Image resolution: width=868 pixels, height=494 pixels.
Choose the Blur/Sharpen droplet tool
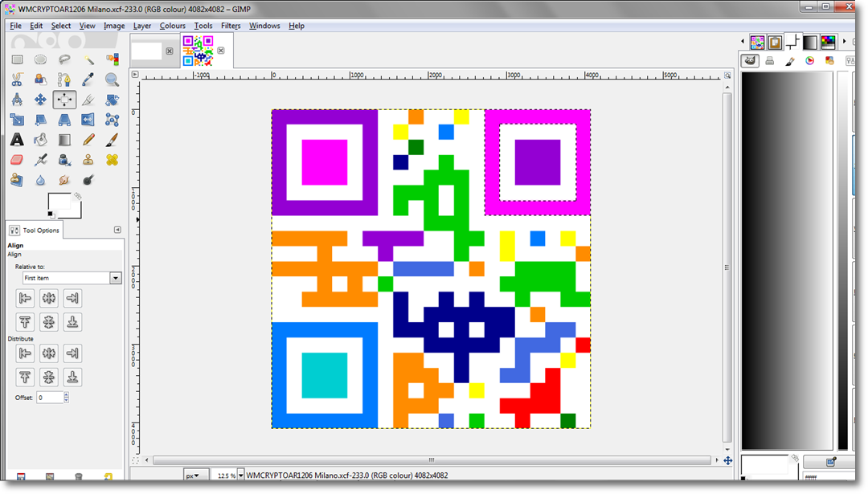[40, 180]
